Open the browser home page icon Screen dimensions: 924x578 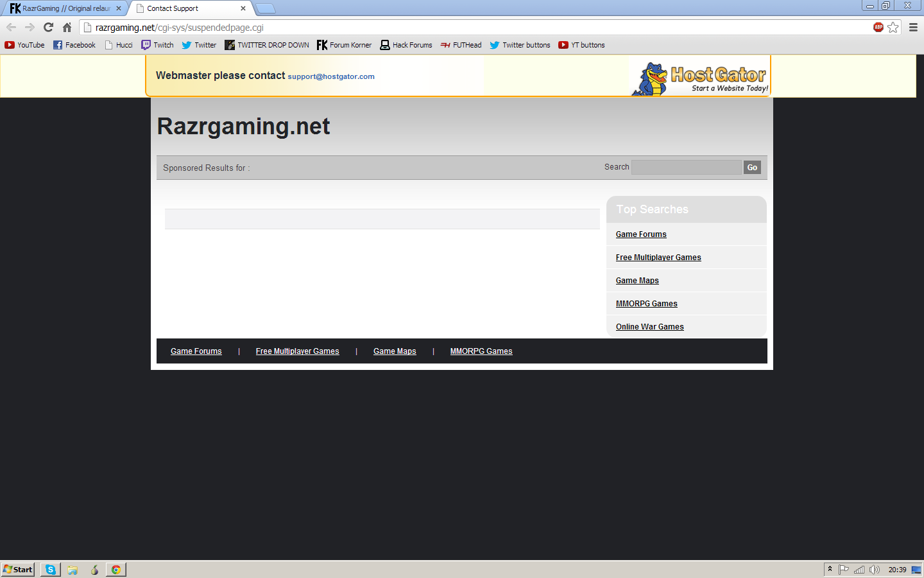tap(67, 27)
